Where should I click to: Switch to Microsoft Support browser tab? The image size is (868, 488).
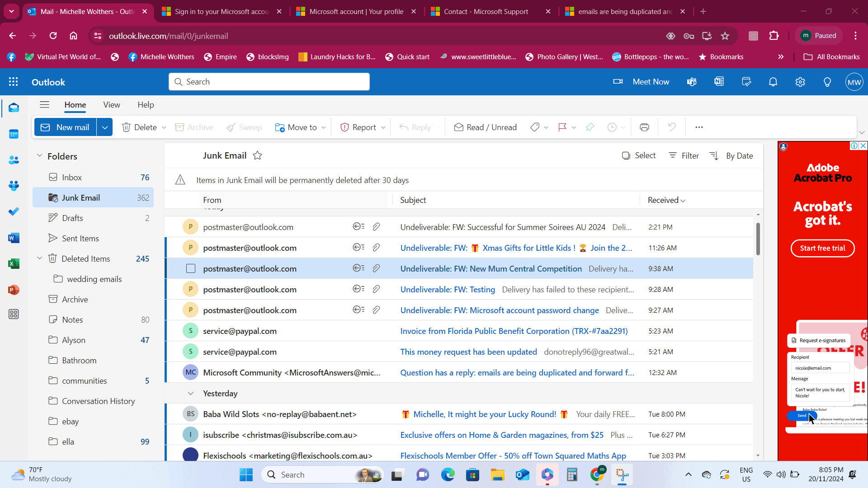click(x=491, y=12)
